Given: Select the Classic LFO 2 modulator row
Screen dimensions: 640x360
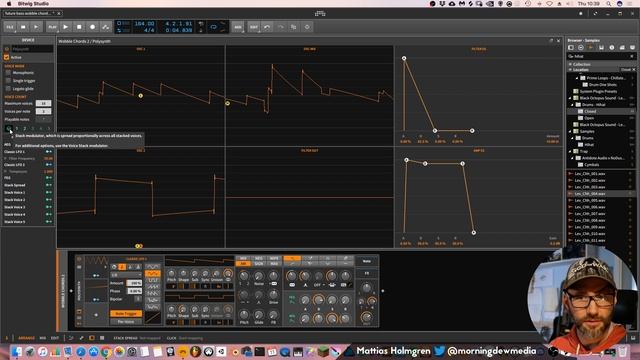Looking at the screenshot, I should (x=28, y=165).
